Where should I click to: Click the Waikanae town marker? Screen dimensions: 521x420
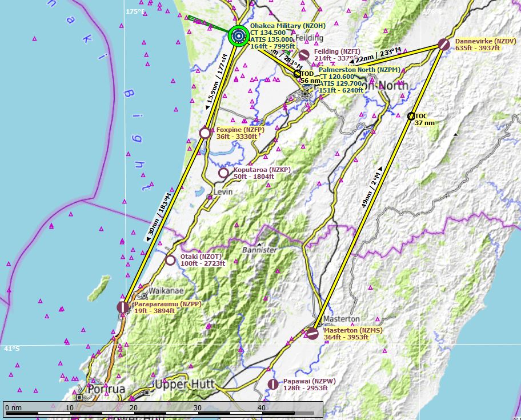pyautogui.click(x=144, y=295)
